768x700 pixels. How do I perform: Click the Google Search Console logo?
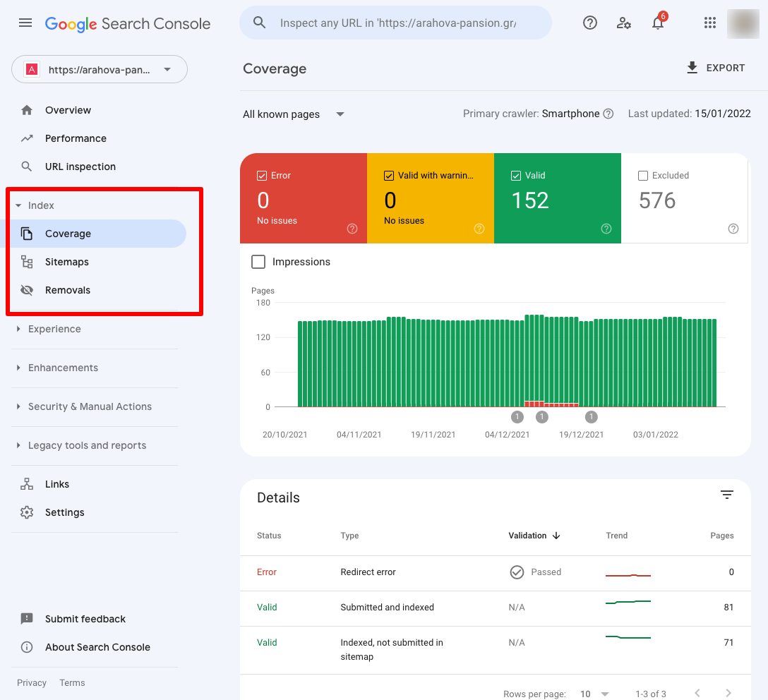pos(128,23)
